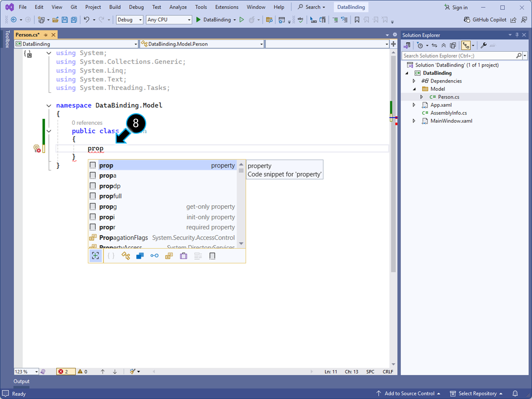Click the magnifier icon in Solution Explorer search

519,56
